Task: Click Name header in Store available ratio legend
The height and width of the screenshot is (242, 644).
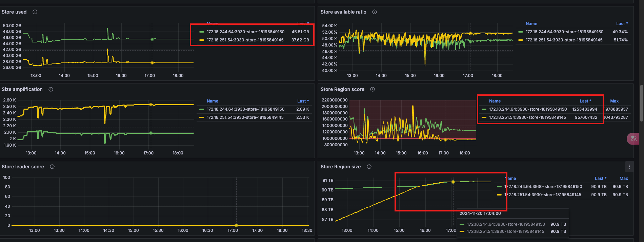Action: [531, 24]
